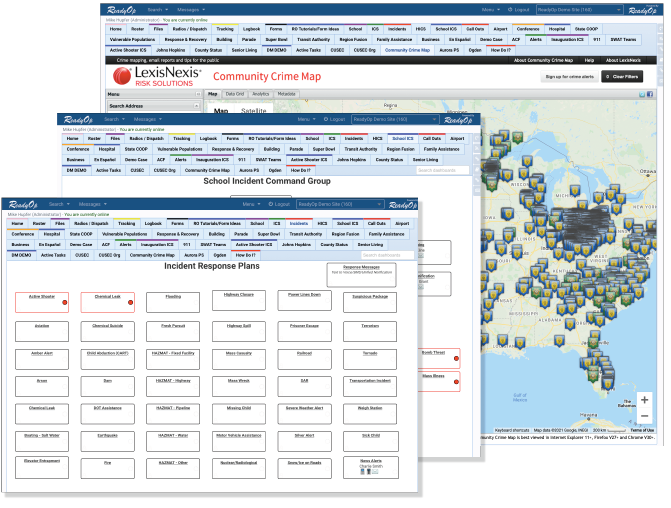Viewport: 671px width, 508px height.
Task: Open the Highway Closure response plan
Action: 239,300
